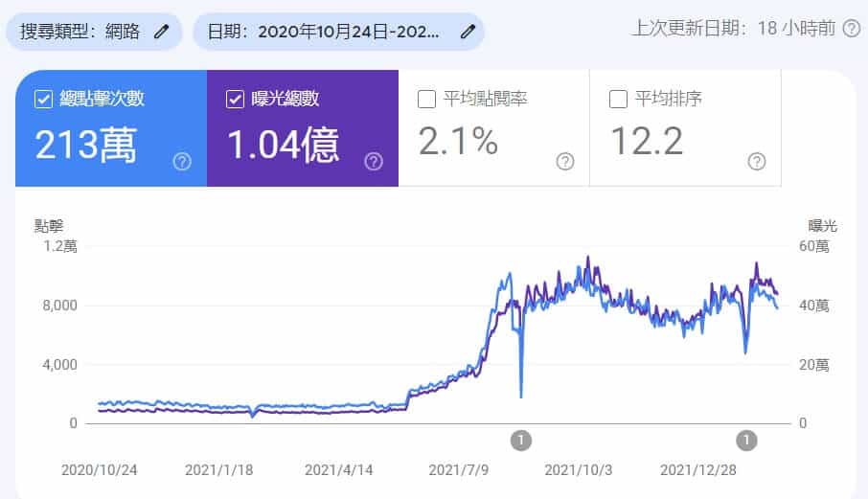Select the 2.1% average CTR card
This screenshot has height=499, width=868.
pos(493,128)
